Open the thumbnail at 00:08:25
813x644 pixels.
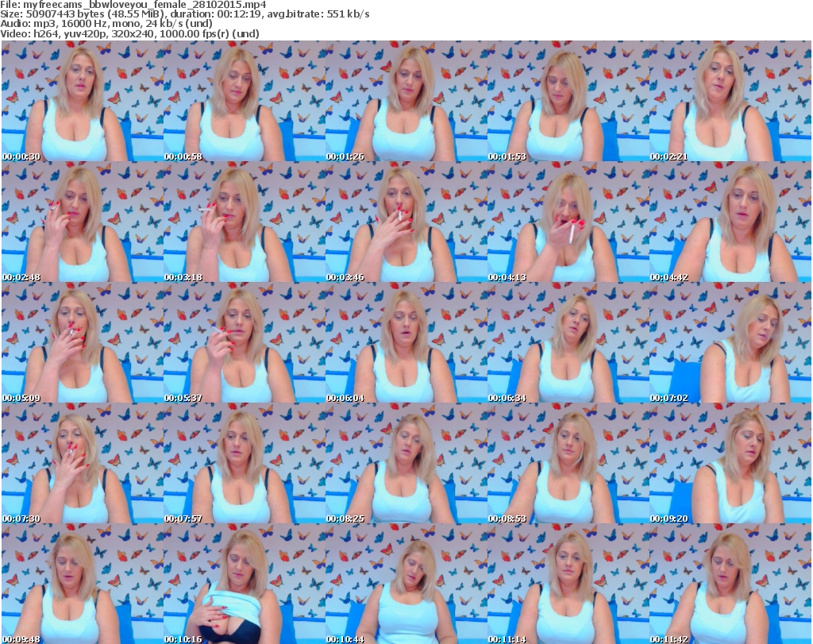point(406,464)
